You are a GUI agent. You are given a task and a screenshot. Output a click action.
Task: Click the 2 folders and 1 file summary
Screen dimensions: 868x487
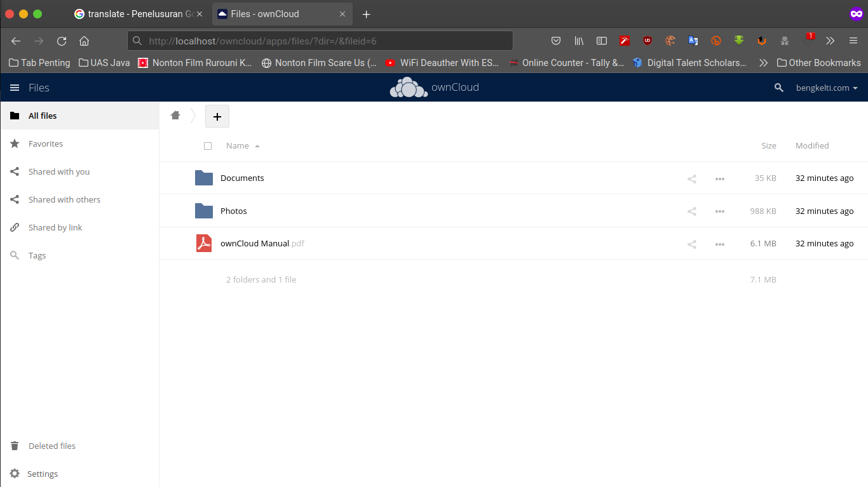(261, 279)
